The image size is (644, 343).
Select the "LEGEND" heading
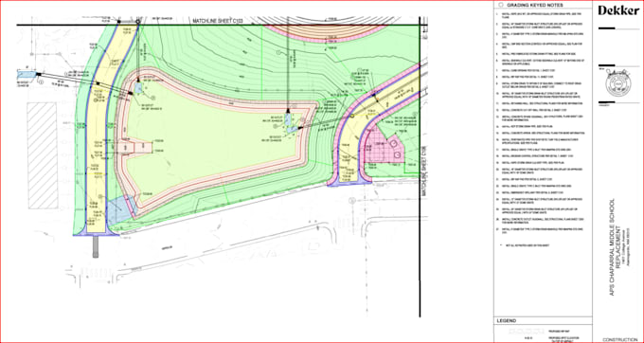[x=507, y=320]
